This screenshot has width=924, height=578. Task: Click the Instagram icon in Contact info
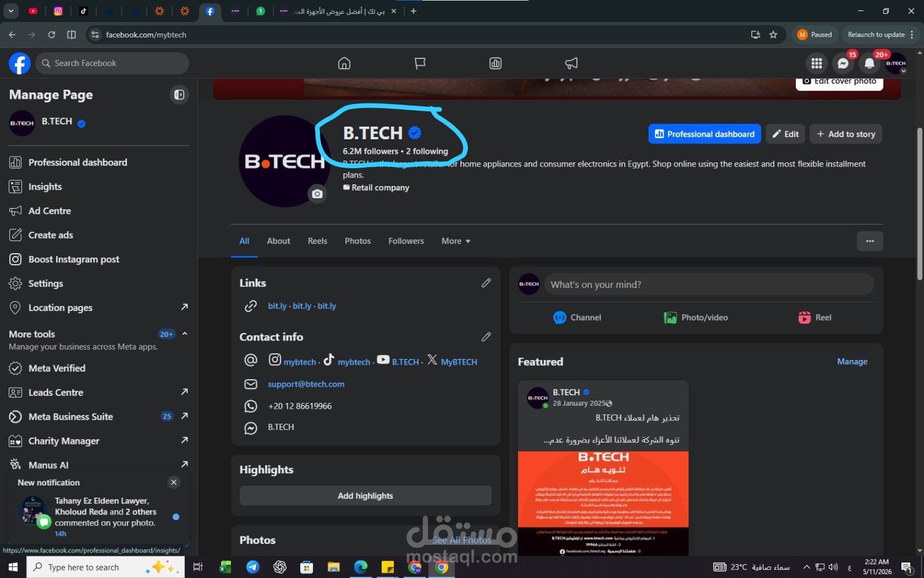pos(275,360)
